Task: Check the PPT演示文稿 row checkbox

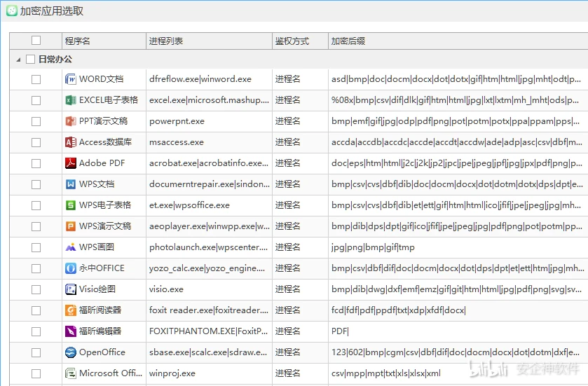Action: click(x=36, y=121)
